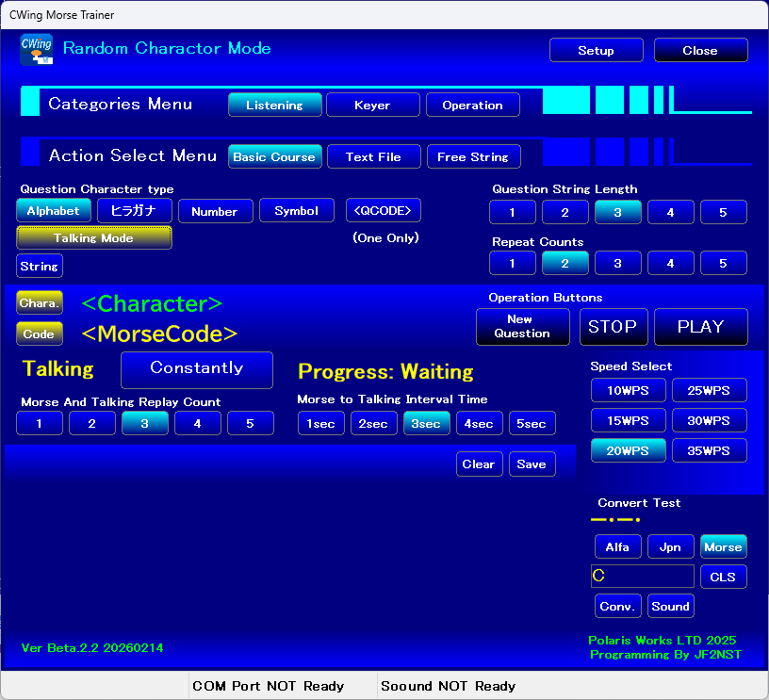Switch to the Keyer category
Image resolution: width=769 pixels, height=700 pixels.
click(x=372, y=106)
